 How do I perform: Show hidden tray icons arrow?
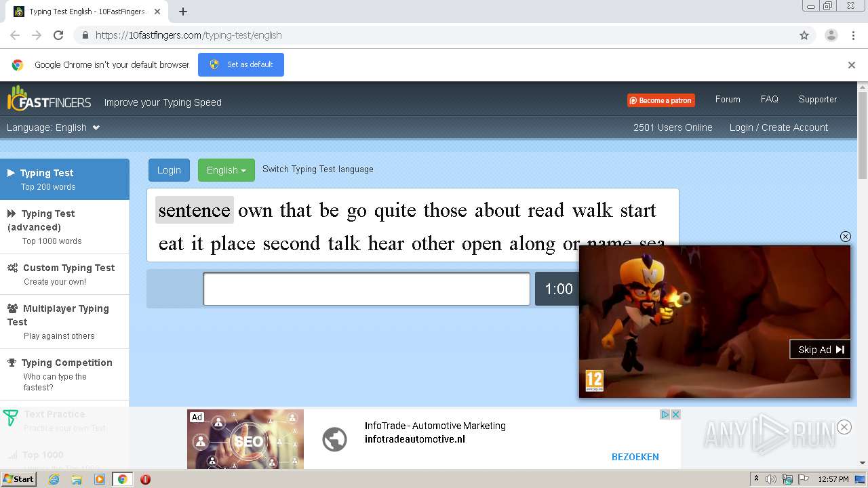[756, 479]
